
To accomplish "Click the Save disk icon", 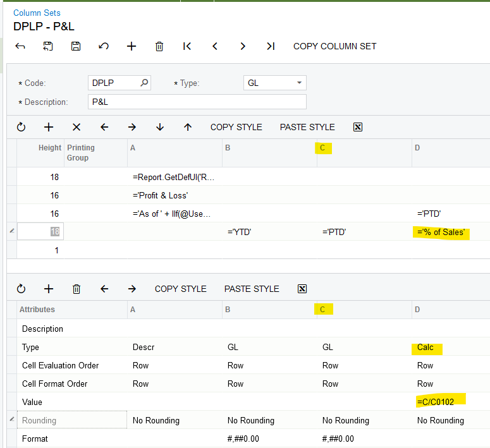I will [76, 46].
